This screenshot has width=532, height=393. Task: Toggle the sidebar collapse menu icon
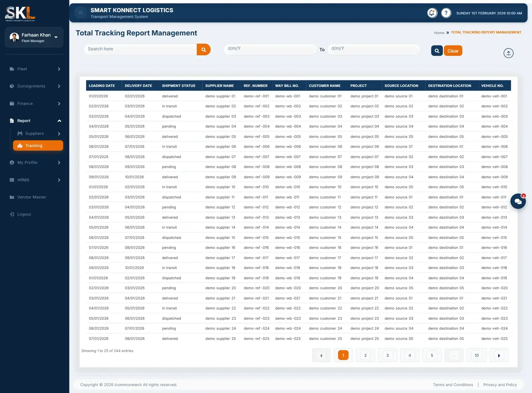(x=81, y=13)
